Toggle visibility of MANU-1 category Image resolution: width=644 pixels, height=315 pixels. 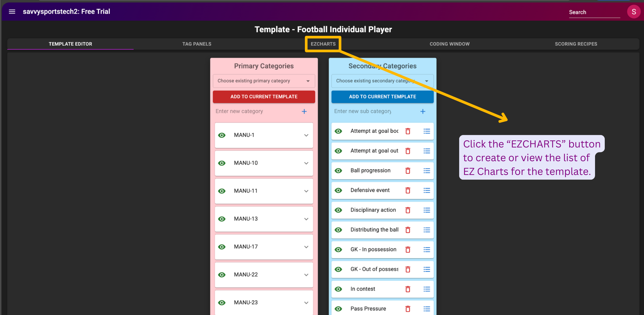[222, 135]
